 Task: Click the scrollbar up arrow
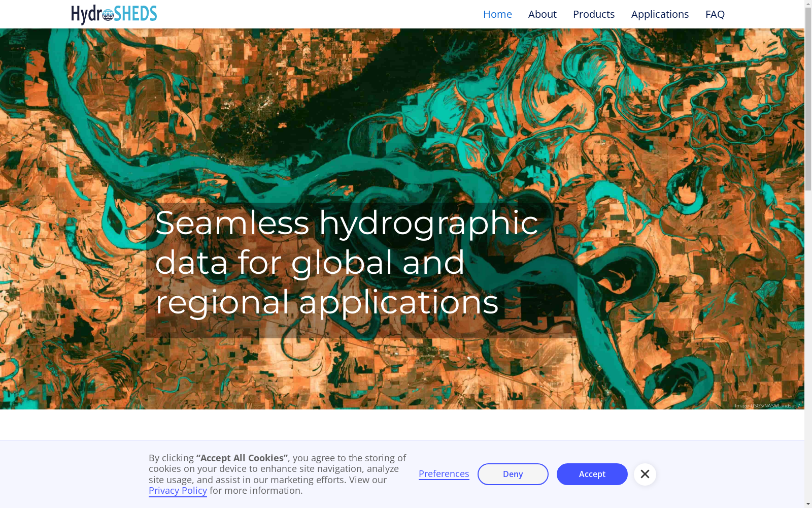pyautogui.click(x=808, y=4)
